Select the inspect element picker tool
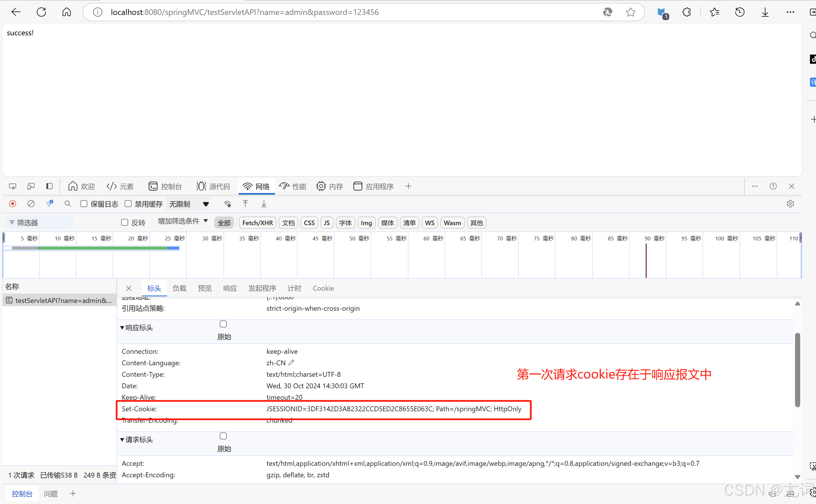This screenshot has width=816, height=504. pos(13,186)
